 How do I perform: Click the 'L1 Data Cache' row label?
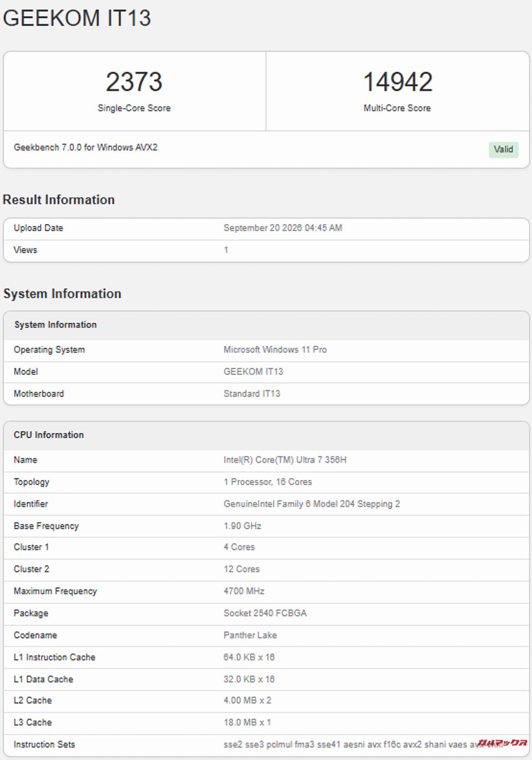pyautogui.click(x=43, y=679)
